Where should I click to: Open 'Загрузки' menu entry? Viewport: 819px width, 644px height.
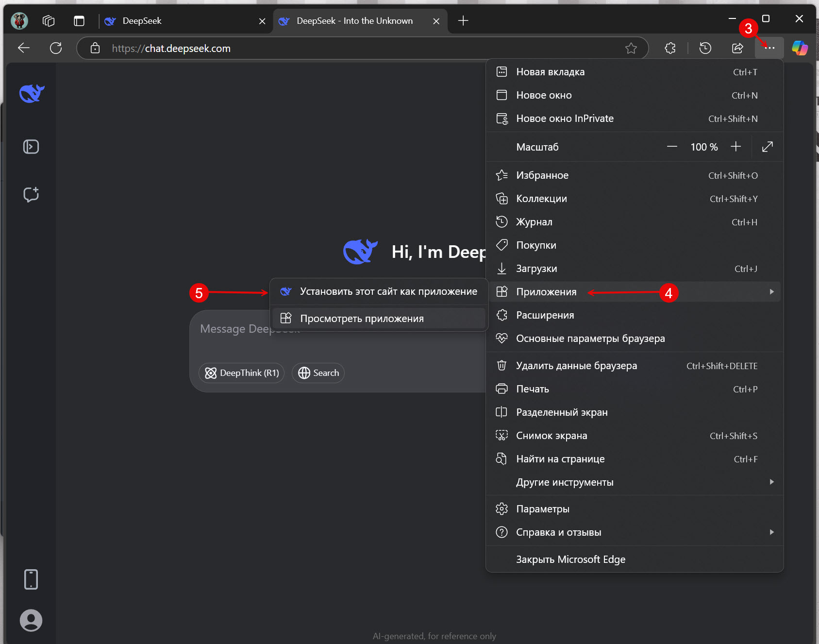[635, 269]
